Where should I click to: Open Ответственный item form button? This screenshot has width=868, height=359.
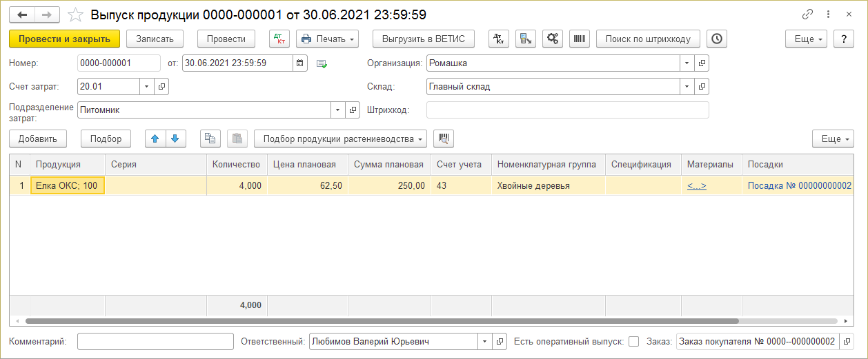click(x=501, y=341)
